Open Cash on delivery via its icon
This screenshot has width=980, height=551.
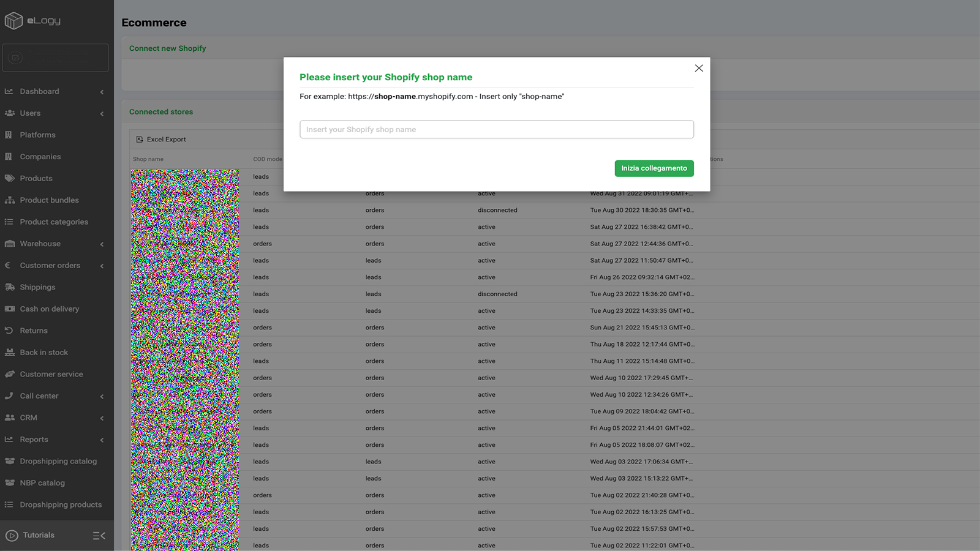[x=9, y=309]
